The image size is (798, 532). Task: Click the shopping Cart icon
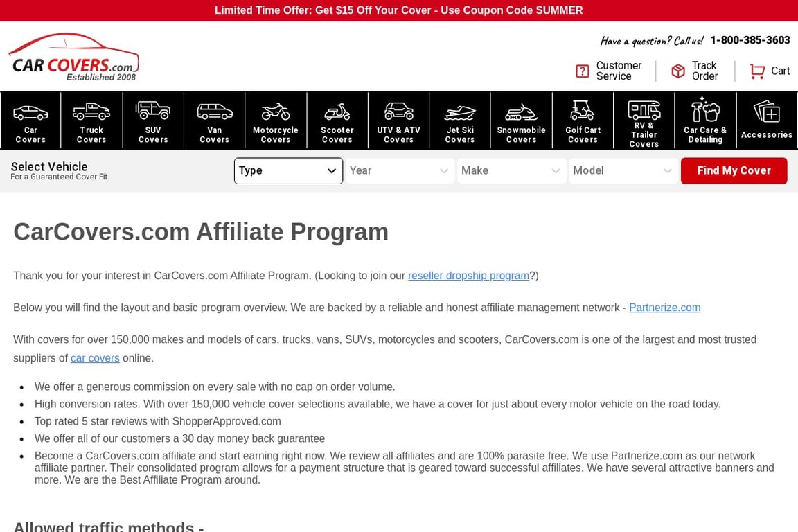(757, 71)
